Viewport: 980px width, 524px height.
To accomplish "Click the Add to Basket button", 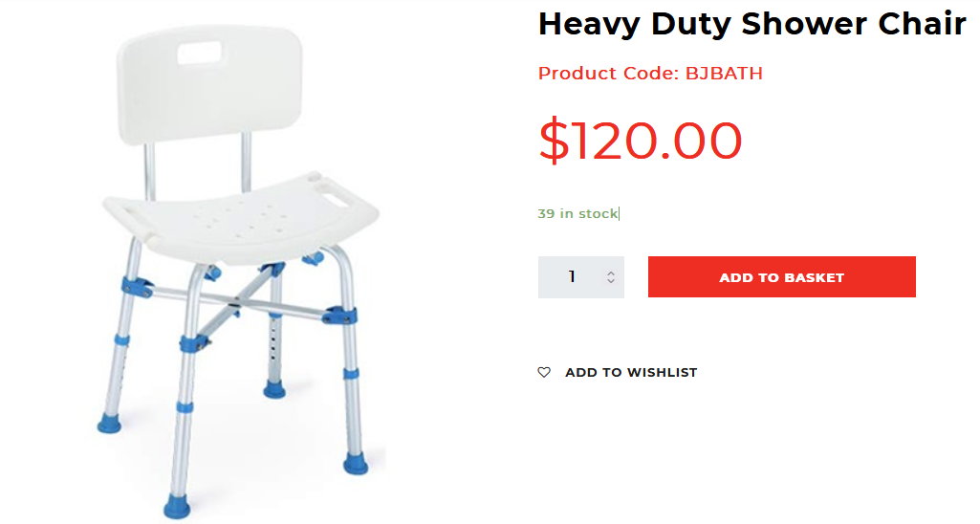I will [781, 277].
